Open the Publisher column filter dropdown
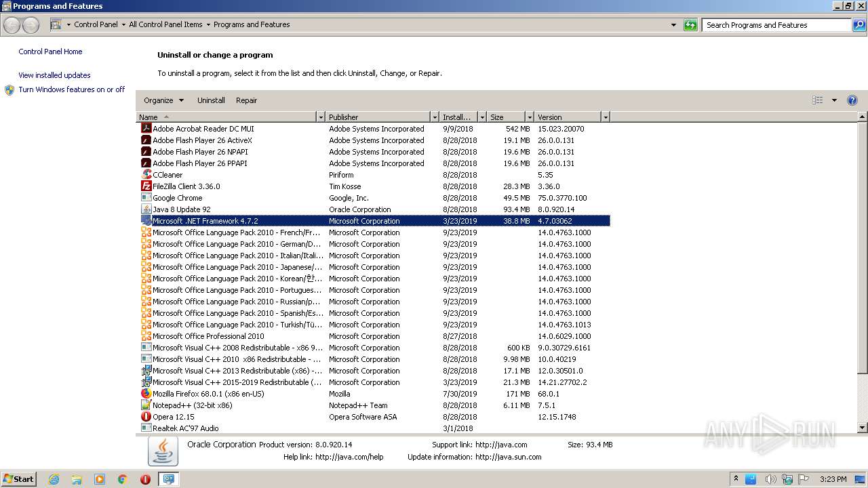 [x=435, y=117]
